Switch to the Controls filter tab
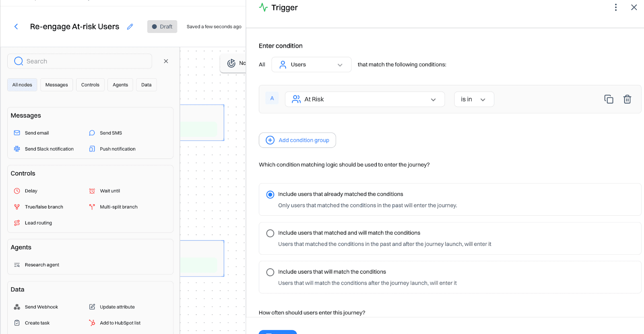Screen dimensions: 644x334 pos(90,85)
